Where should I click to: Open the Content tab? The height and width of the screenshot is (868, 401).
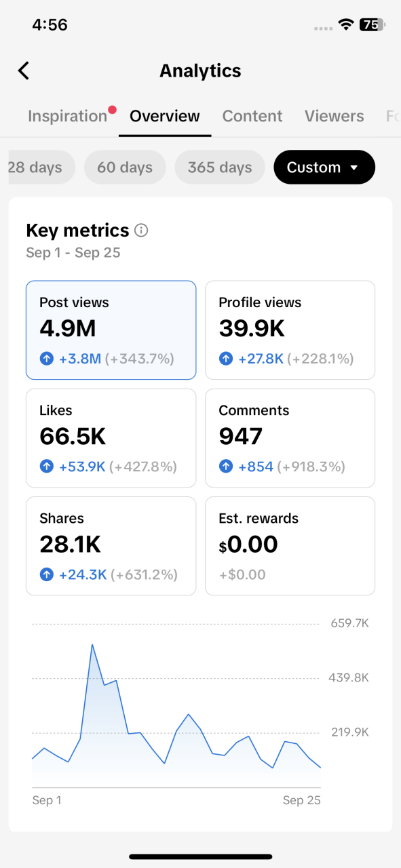pyautogui.click(x=252, y=116)
